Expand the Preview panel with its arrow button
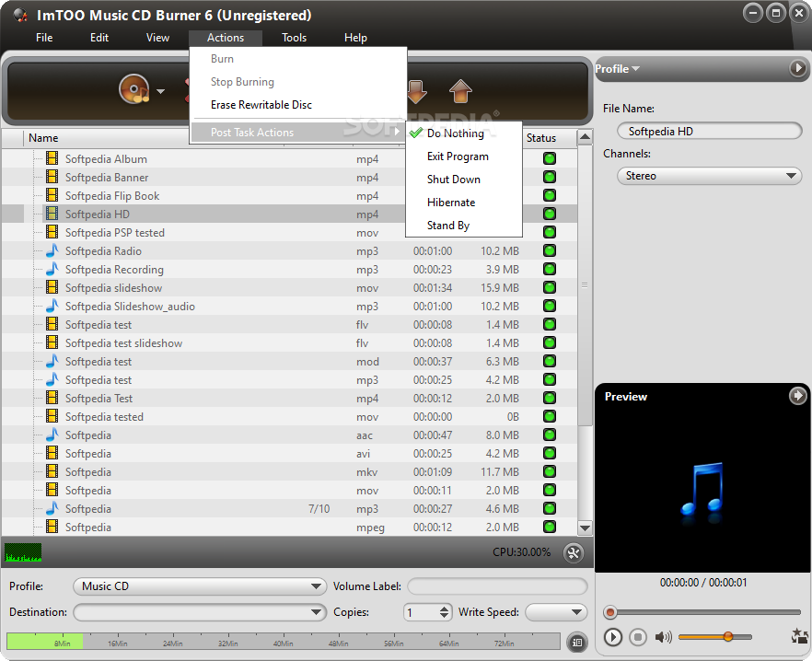 [797, 396]
